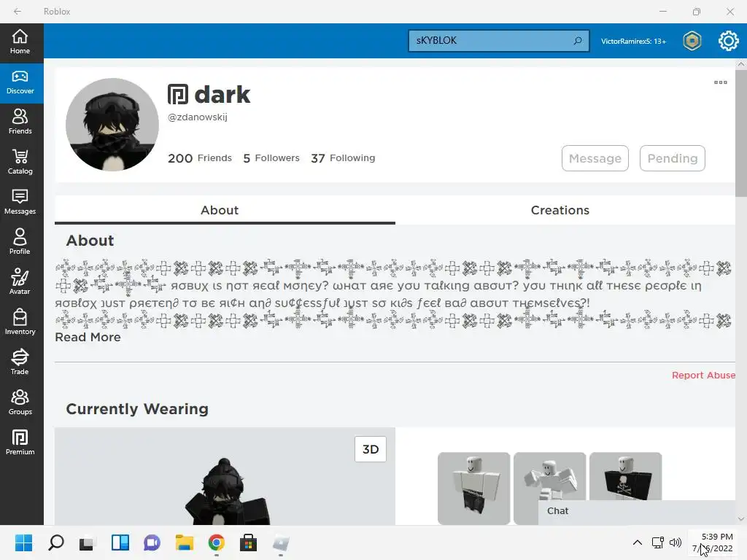Go to my Profile in the sidebar
Screen dimensions: 747x560
pyautogui.click(x=20, y=242)
